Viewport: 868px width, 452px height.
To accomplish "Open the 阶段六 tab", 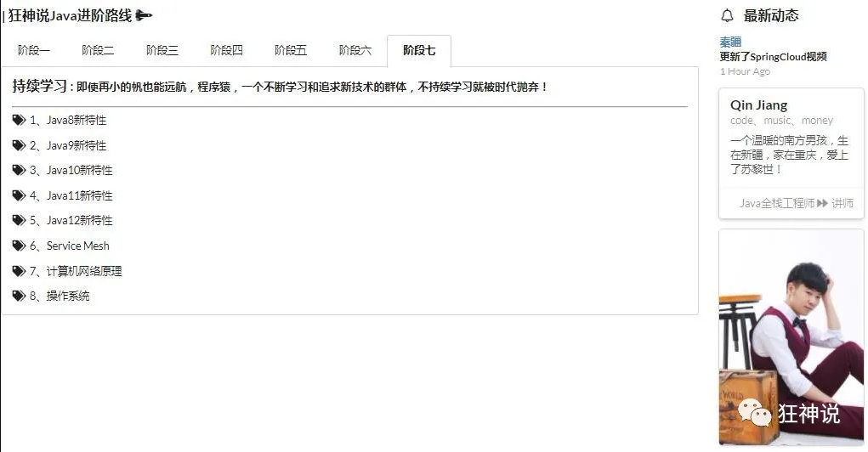I will point(355,50).
